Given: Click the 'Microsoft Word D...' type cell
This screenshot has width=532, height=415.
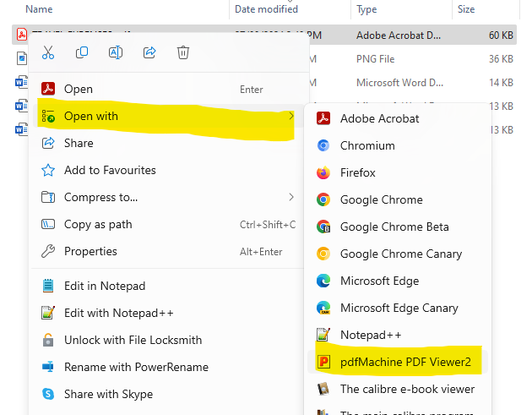Looking at the screenshot, I should pyautogui.click(x=399, y=83).
